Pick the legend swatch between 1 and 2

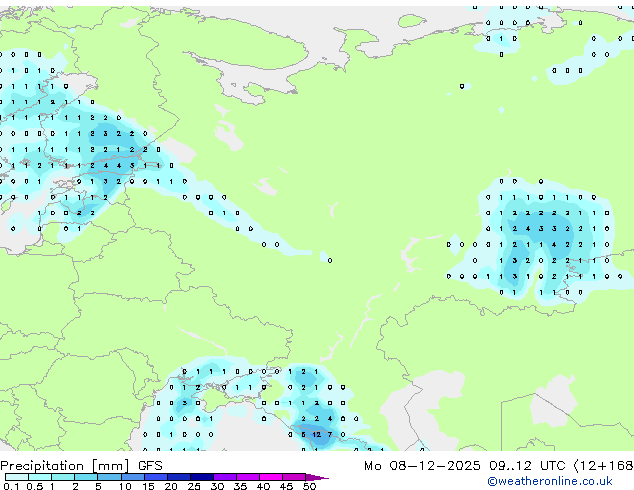[63, 477]
